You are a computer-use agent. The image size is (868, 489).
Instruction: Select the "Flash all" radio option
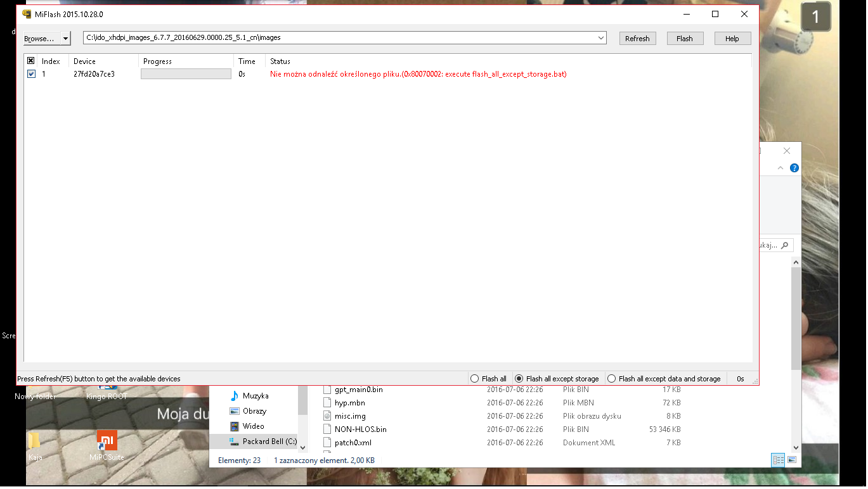[475, 379]
